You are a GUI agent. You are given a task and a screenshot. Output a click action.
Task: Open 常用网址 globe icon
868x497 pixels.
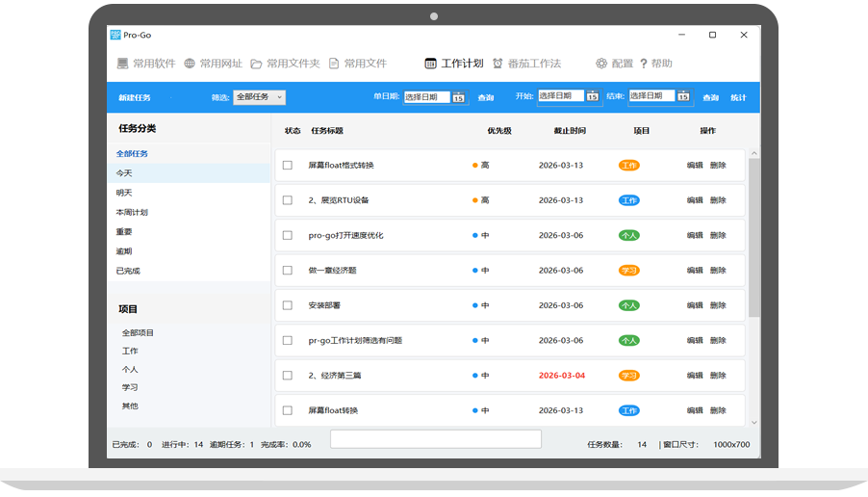[x=190, y=64]
